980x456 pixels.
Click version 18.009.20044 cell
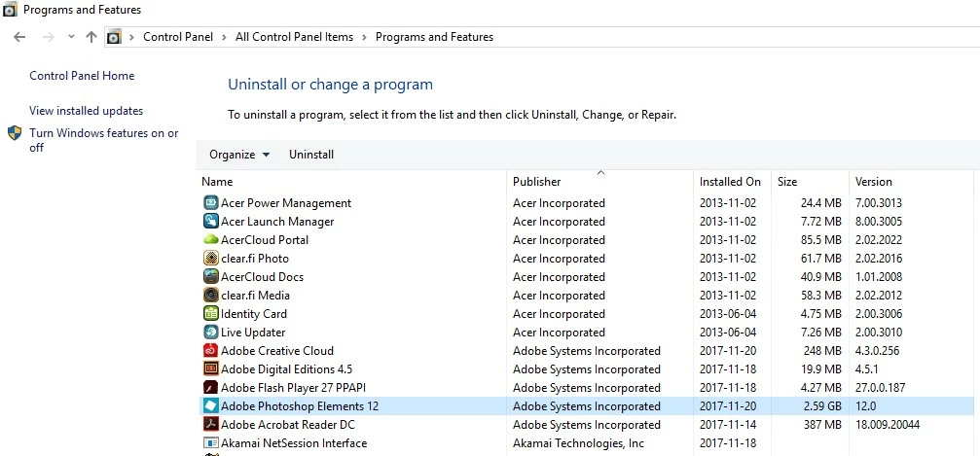pyautogui.click(x=888, y=424)
